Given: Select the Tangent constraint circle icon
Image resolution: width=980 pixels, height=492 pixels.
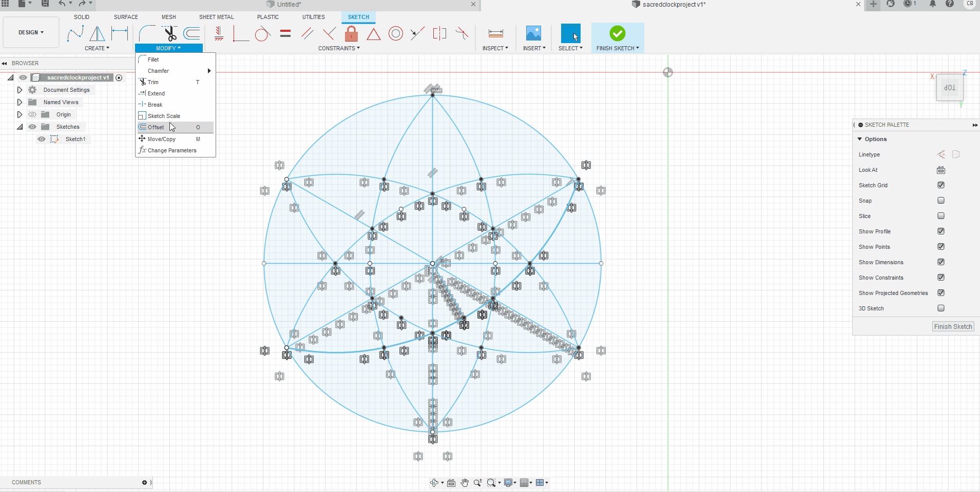Looking at the screenshot, I should click(x=262, y=33).
